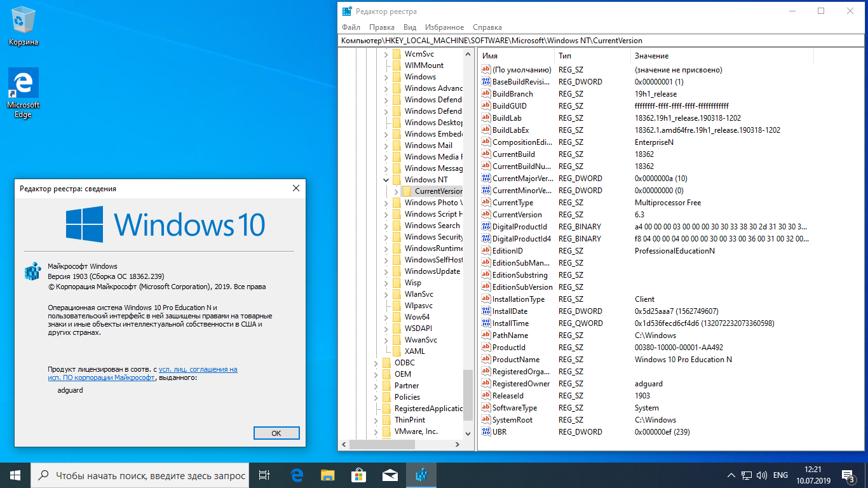Click the Windows Start button
Screen dimensions: 868x488
tap(15, 475)
